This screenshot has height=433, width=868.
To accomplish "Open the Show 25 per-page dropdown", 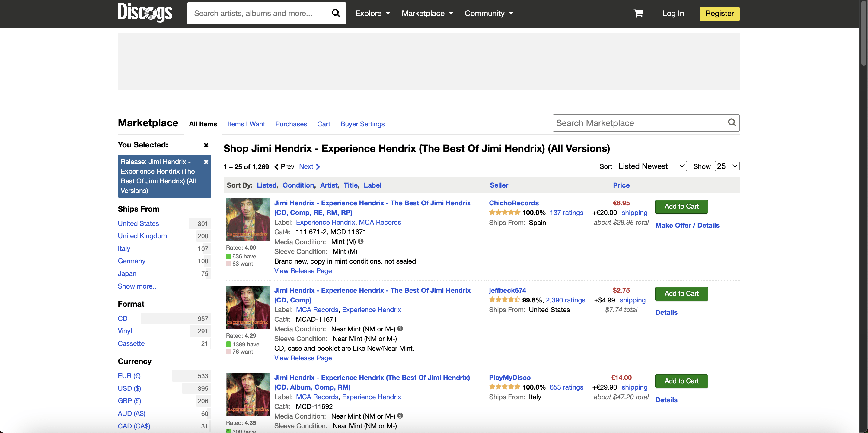I will [727, 166].
